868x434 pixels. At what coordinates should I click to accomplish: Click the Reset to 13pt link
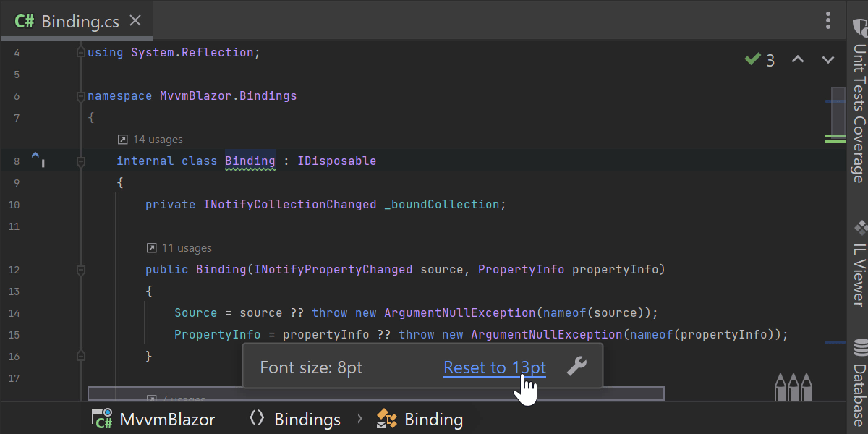click(x=495, y=367)
